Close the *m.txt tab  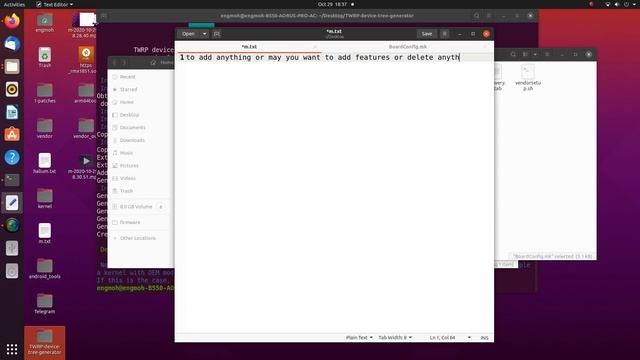coord(315,47)
